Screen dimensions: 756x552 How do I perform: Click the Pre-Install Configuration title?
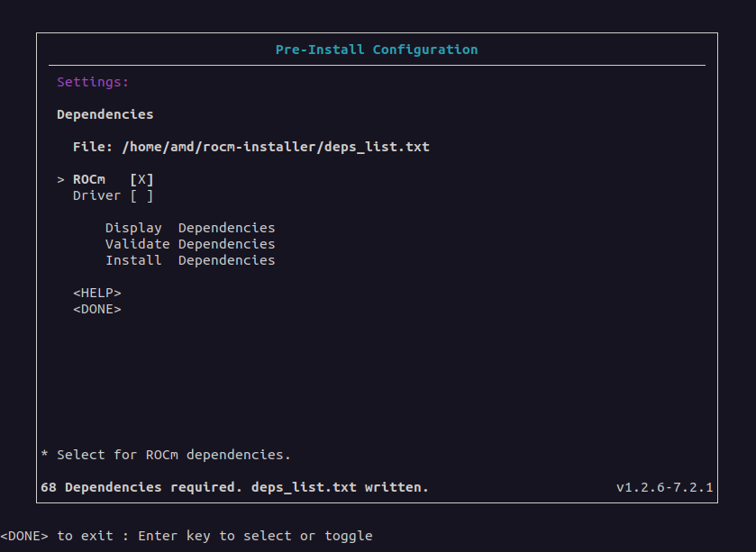tap(377, 50)
